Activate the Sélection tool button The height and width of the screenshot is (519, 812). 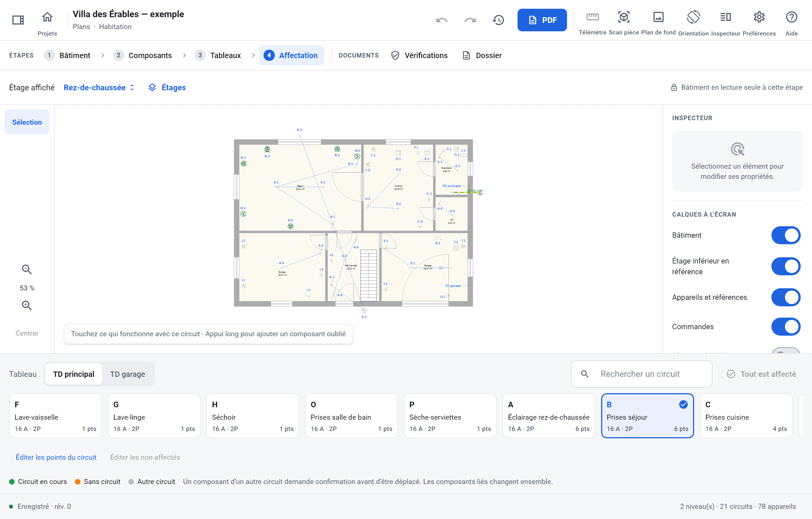point(27,122)
